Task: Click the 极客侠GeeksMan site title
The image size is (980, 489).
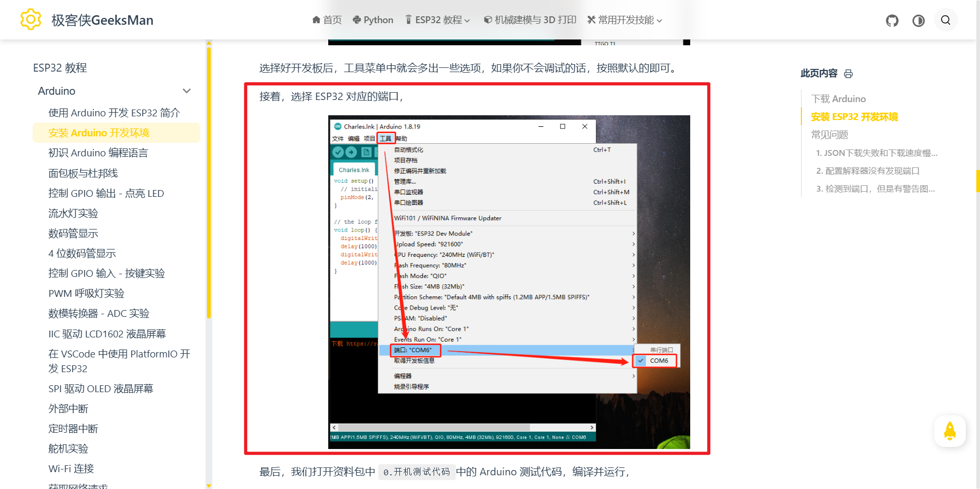Action: click(x=102, y=20)
